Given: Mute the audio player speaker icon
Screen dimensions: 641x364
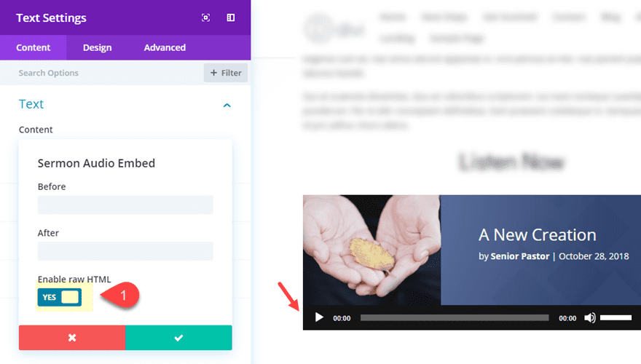Looking at the screenshot, I should click(x=589, y=318).
